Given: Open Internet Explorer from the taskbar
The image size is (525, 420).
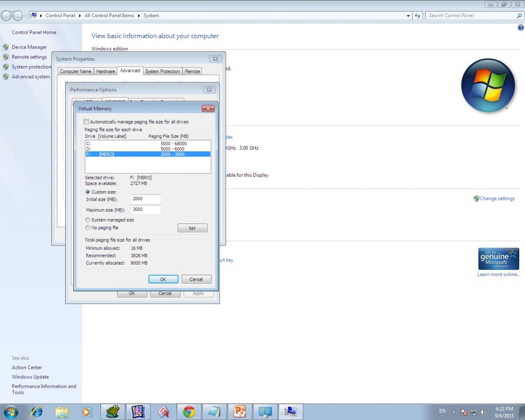Looking at the screenshot, I should (x=37, y=412).
